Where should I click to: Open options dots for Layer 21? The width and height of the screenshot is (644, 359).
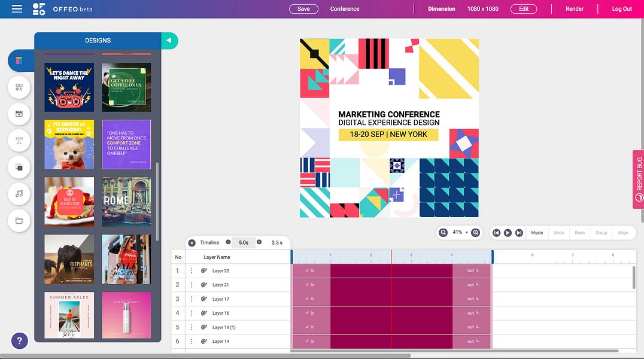click(x=192, y=285)
